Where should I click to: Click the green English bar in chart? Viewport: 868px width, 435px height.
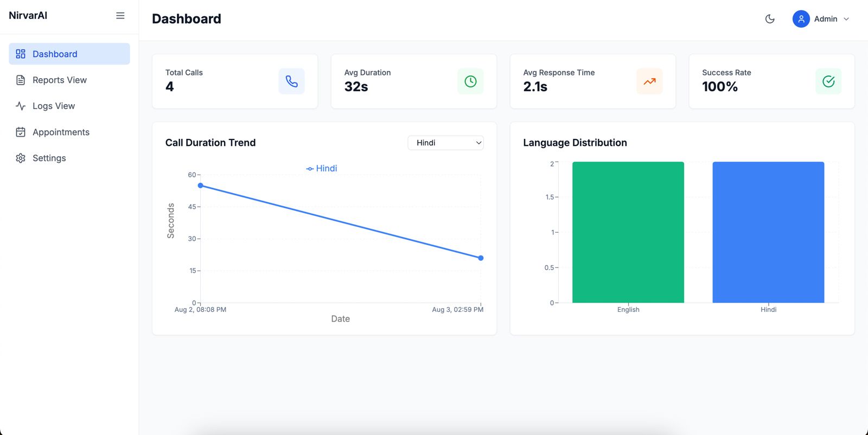pos(628,232)
